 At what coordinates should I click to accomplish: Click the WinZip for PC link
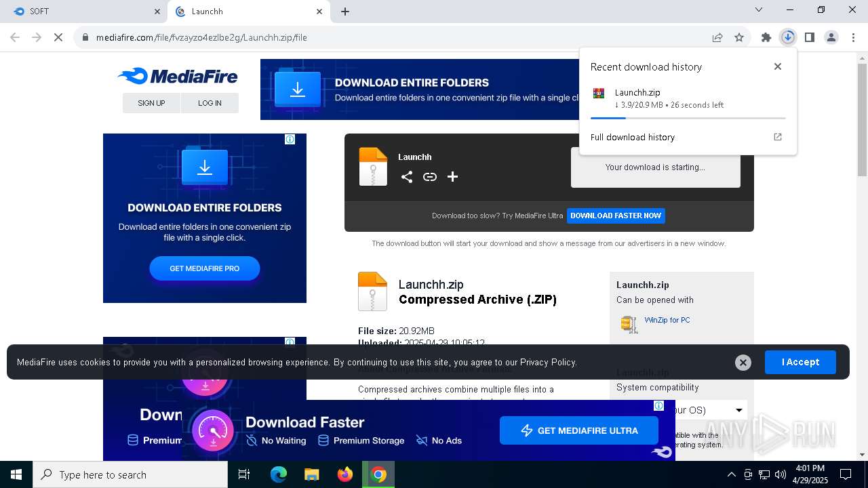pyautogui.click(x=667, y=320)
